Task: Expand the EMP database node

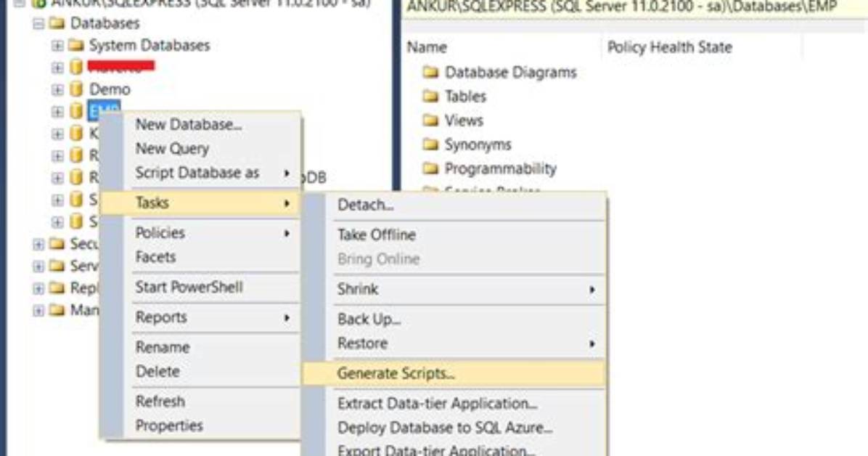Action: coord(57,112)
